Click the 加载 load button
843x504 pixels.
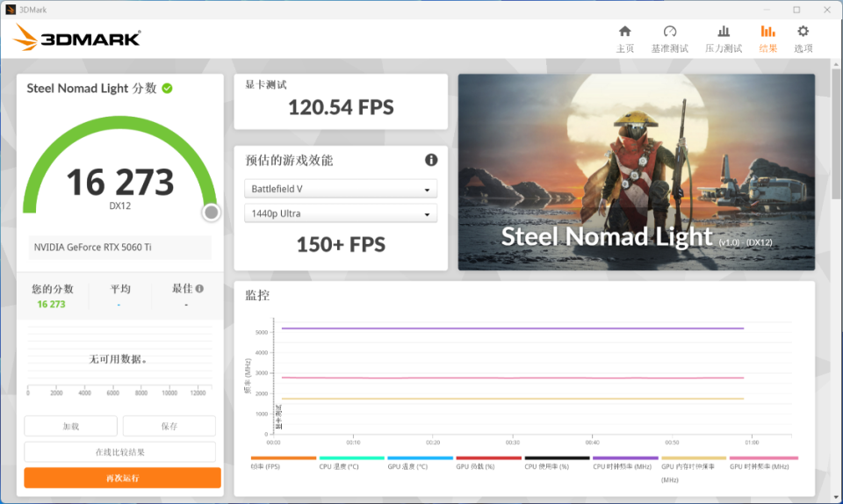click(70, 426)
